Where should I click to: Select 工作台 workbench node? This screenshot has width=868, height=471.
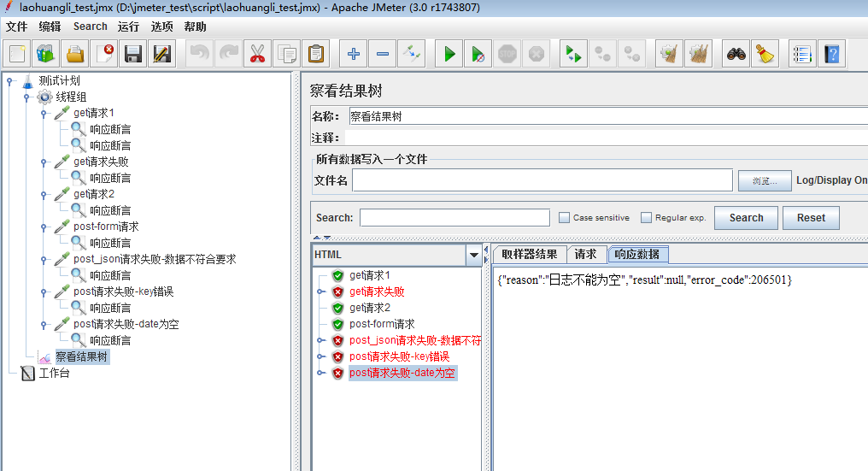pyautogui.click(x=55, y=373)
